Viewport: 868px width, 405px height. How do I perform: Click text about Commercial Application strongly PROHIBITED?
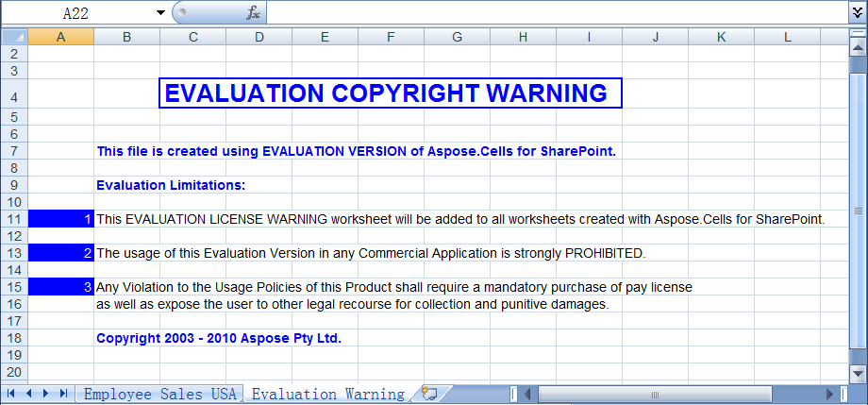coord(372,253)
